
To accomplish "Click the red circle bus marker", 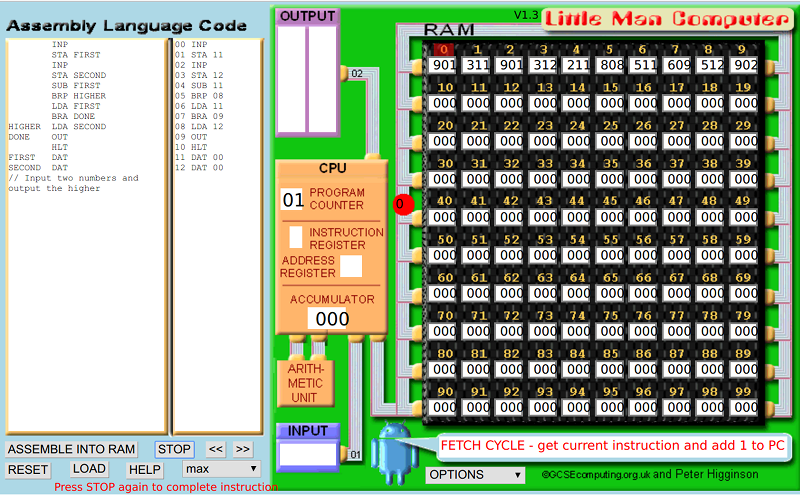I will tap(401, 204).
